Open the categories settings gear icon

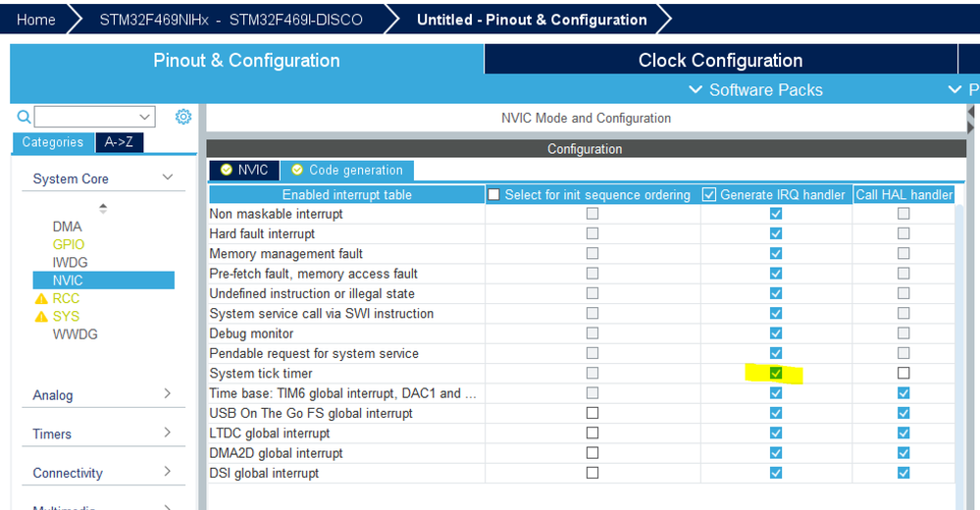click(183, 117)
